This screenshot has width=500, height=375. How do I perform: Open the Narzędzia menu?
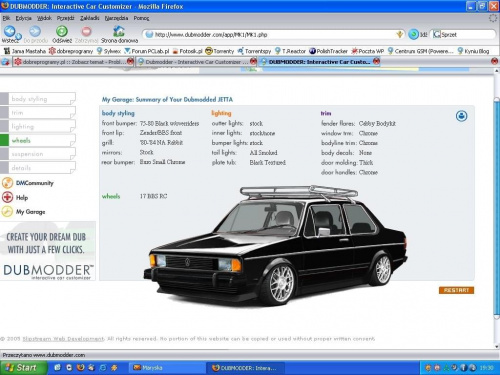[116, 18]
